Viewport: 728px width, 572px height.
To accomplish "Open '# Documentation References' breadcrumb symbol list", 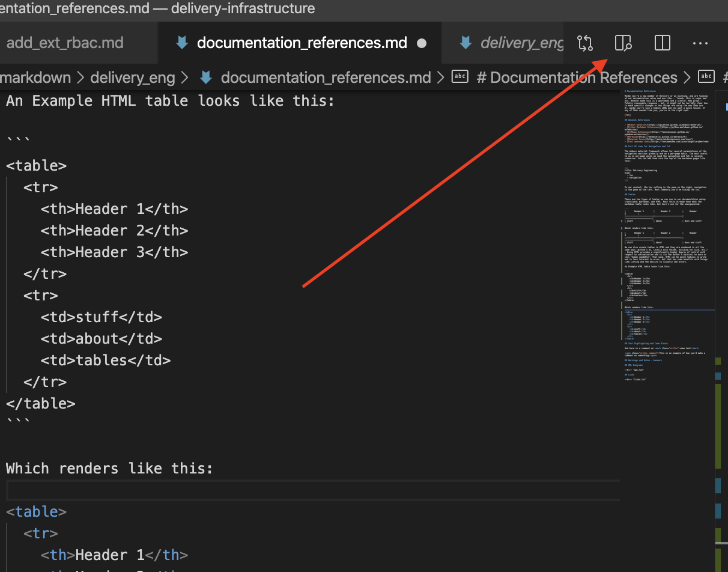I will 577,78.
